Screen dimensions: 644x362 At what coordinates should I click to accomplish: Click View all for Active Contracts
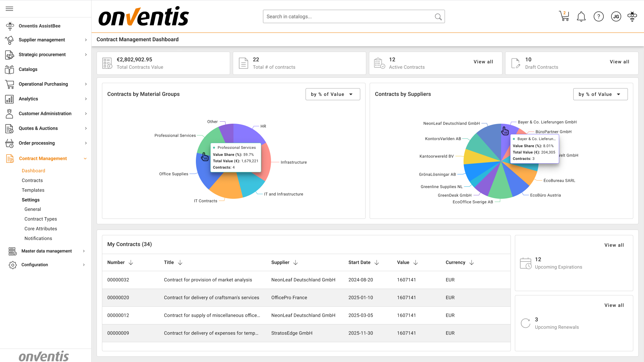[483, 62]
